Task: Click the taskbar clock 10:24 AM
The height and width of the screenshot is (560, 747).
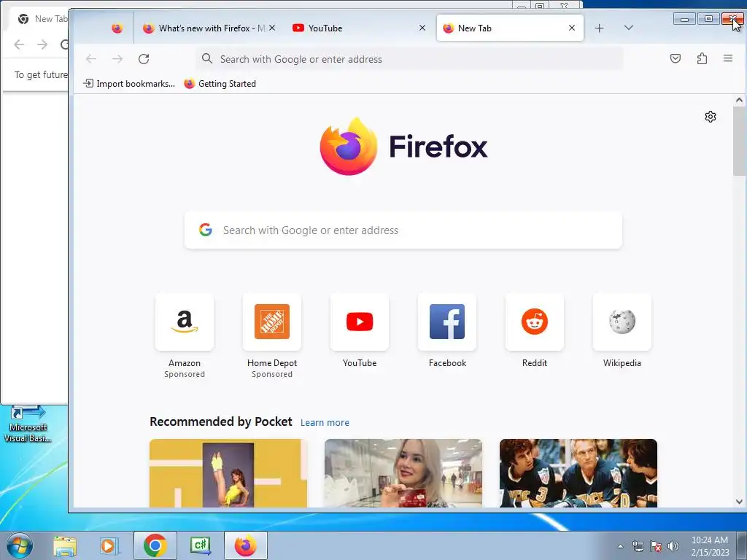Action: (710, 540)
